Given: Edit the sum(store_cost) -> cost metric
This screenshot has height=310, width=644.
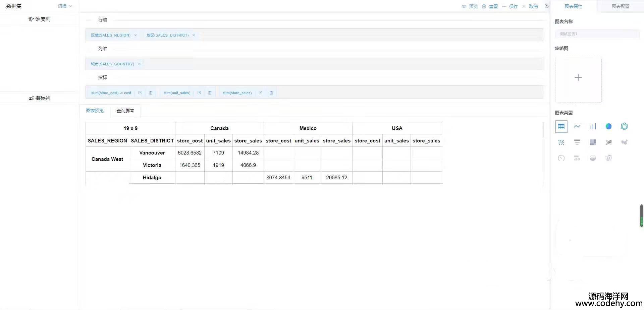Looking at the screenshot, I should 140,93.
